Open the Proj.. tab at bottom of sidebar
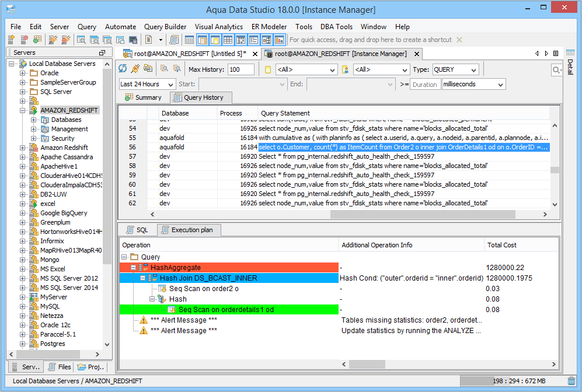 pos(90,367)
